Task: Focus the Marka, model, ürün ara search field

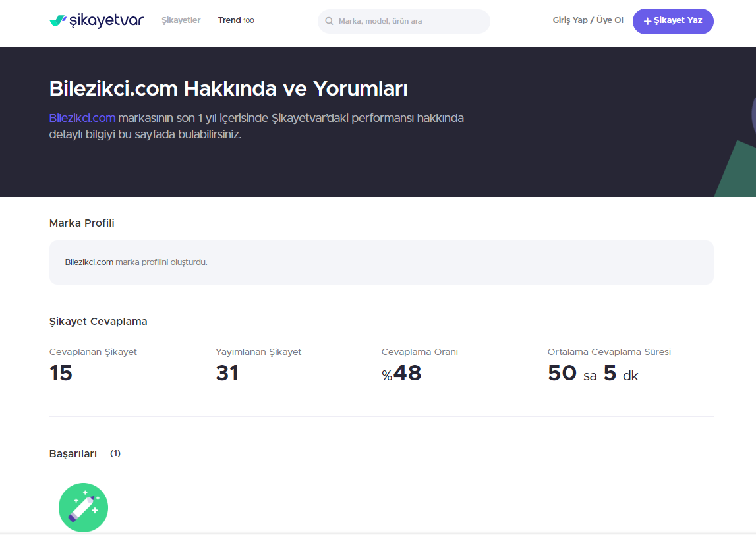Action: pyautogui.click(x=403, y=21)
